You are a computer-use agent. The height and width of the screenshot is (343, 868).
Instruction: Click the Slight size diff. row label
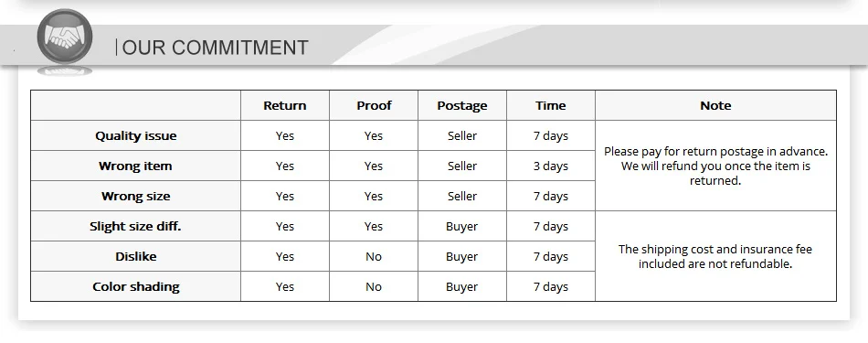point(135,226)
